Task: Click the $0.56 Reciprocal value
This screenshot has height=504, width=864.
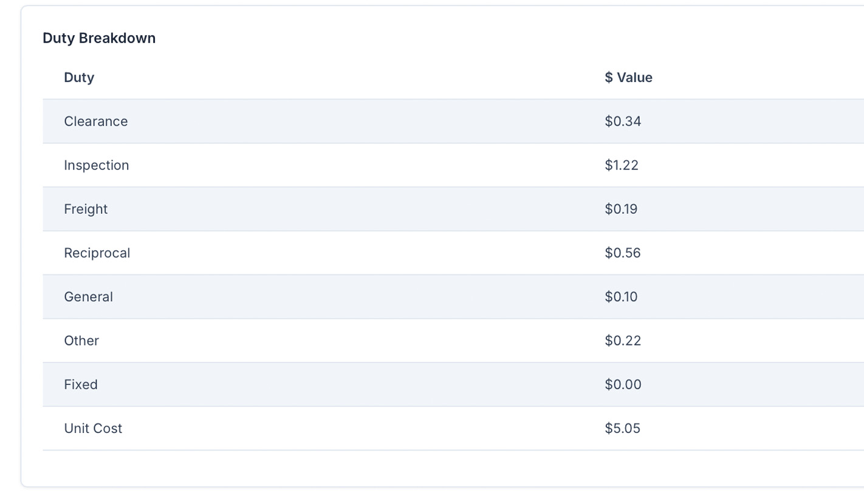Action: point(623,253)
